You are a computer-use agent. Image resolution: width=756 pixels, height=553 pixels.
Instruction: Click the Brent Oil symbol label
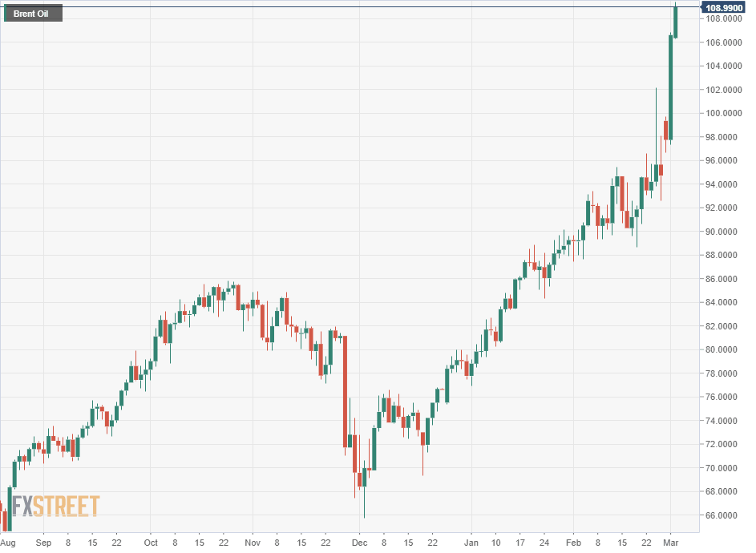tap(32, 14)
